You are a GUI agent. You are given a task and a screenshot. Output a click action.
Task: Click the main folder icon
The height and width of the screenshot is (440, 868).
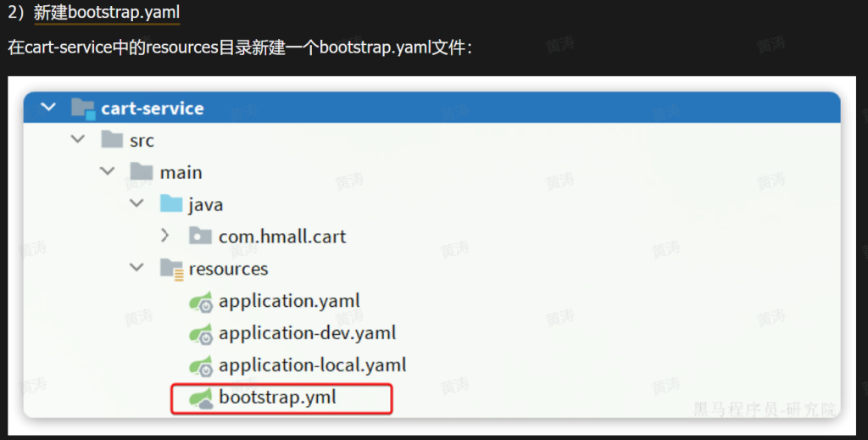click(x=142, y=172)
